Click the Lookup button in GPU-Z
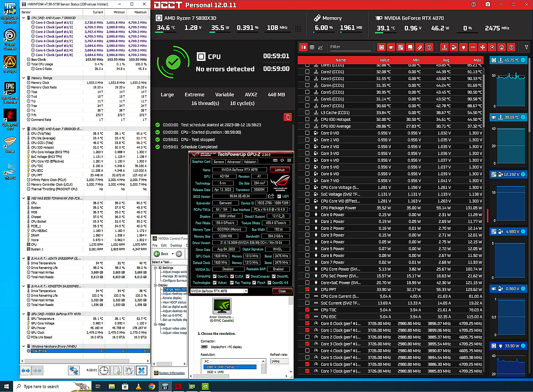This screenshot has height=392, width=533. tap(280, 170)
